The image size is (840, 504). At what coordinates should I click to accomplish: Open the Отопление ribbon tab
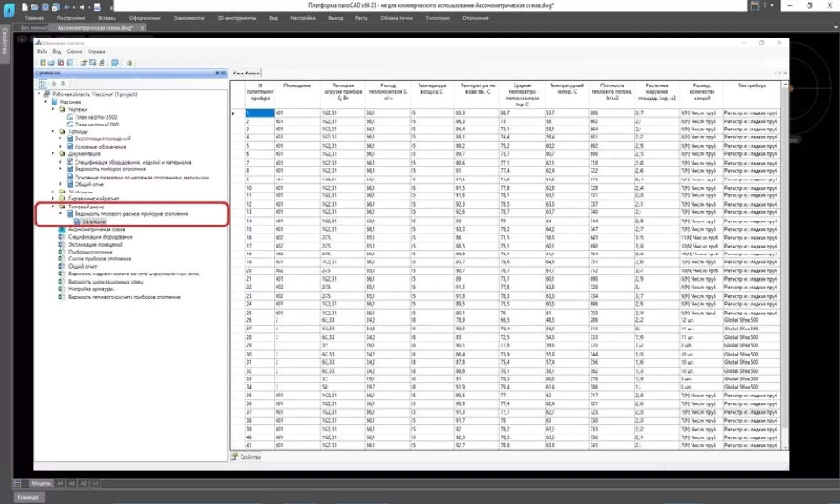tap(475, 18)
